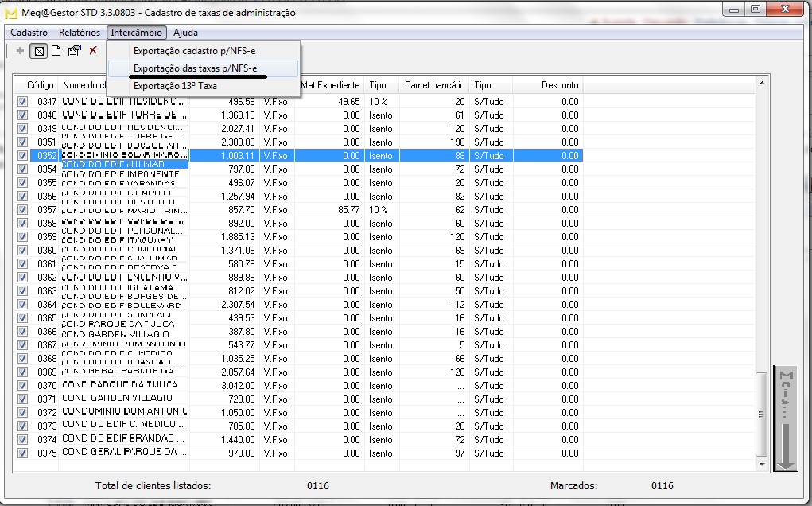Click the blank page toolbar icon
The image size is (812, 506).
pyautogui.click(x=56, y=51)
